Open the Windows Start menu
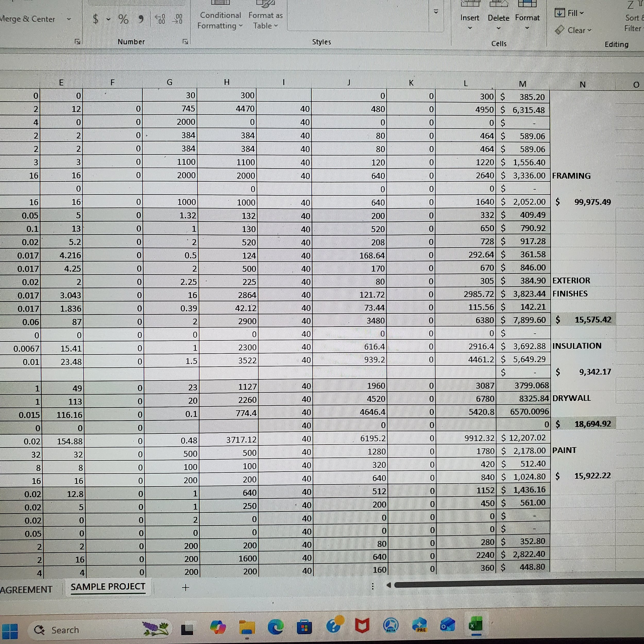 [10, 631]
